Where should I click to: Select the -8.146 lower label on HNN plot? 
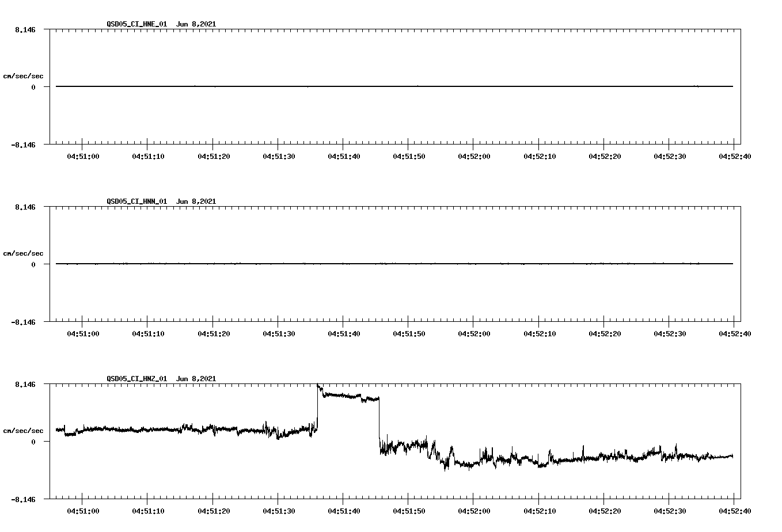click(x=23, y=322)
